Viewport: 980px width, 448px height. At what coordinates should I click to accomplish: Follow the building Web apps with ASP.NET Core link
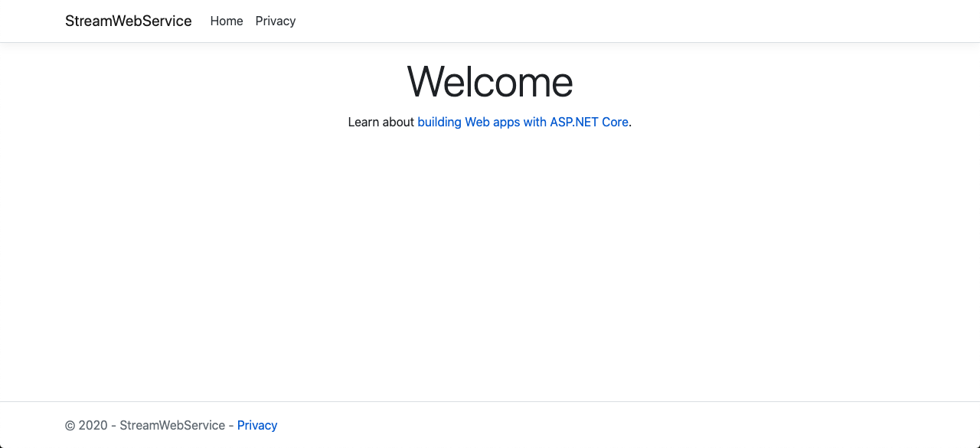pyautogui.click(x=523, y=122)
